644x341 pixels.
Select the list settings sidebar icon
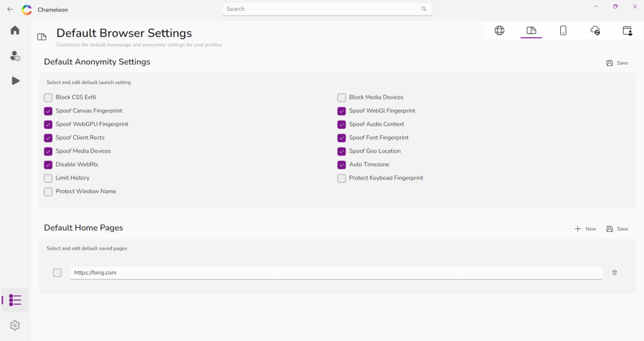15,300
